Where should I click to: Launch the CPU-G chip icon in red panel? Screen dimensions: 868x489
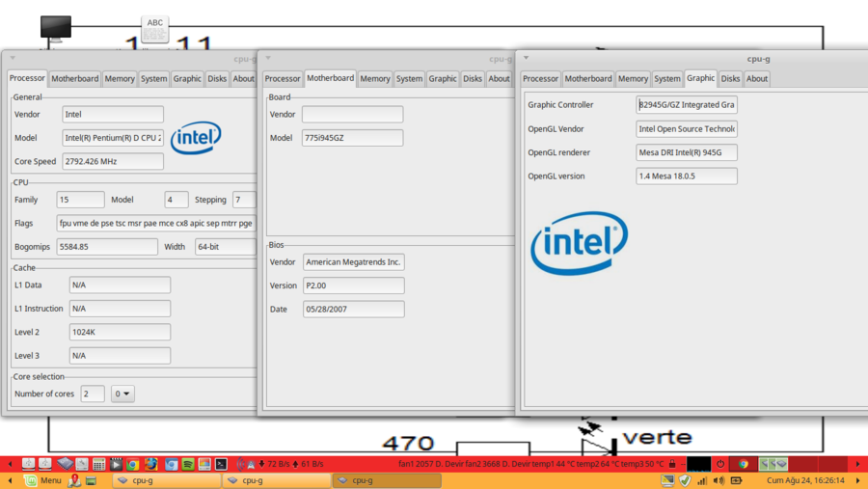coord(66,464)
